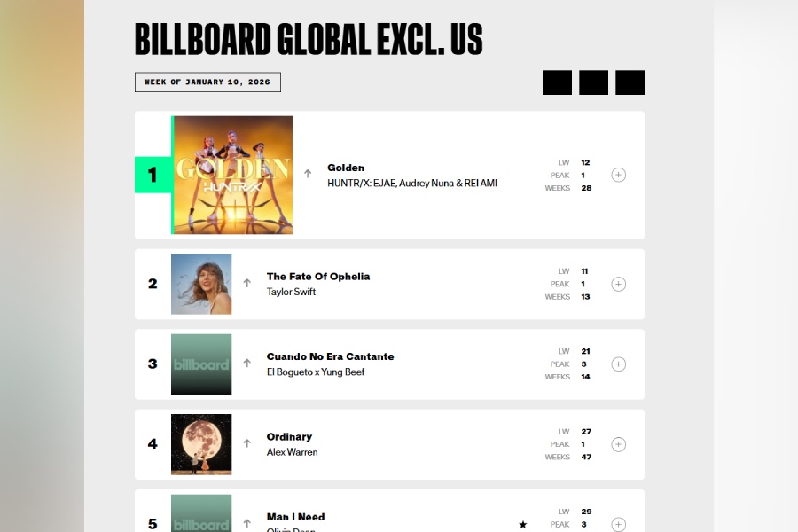
Task: Open plus icon for Cuando No Era Cantante
Action: [619, 364]
